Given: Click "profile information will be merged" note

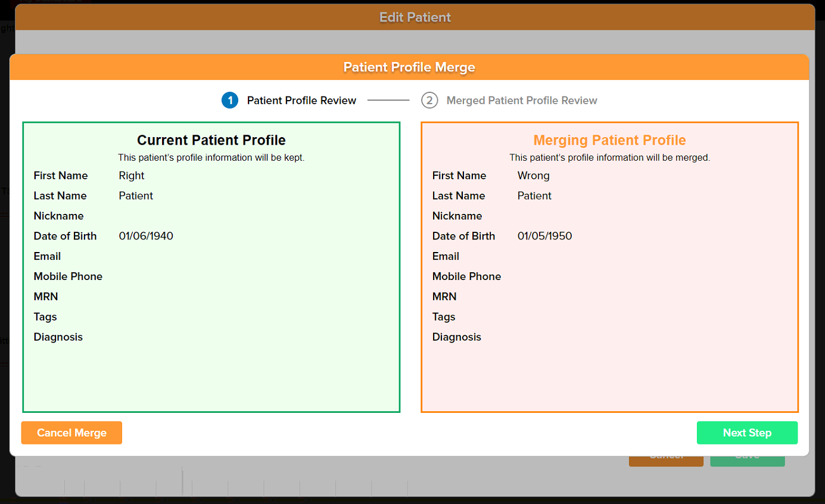Looking at the screenshot, I should tap(610, 158).
